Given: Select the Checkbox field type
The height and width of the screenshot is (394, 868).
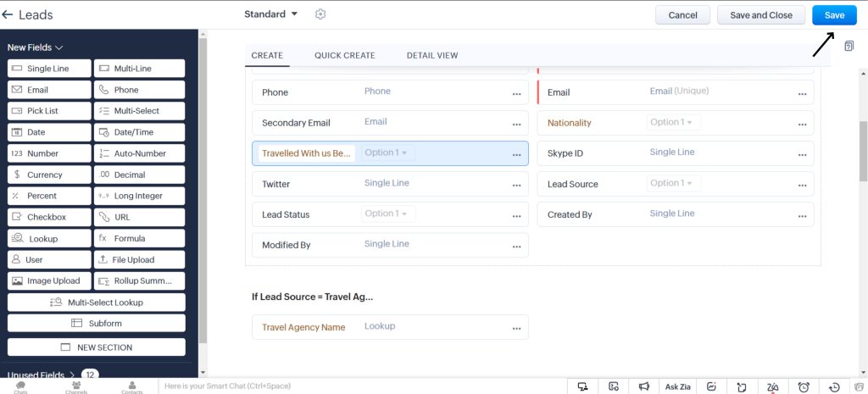Looking at the screenshot, I should (x=49, y=217).
